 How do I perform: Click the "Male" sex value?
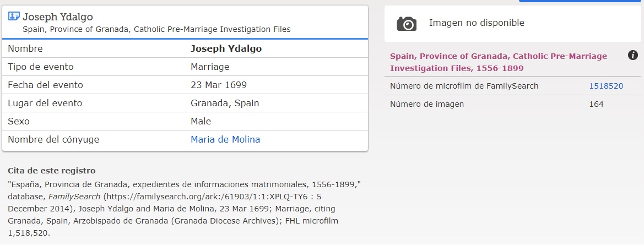click(201, 121)
